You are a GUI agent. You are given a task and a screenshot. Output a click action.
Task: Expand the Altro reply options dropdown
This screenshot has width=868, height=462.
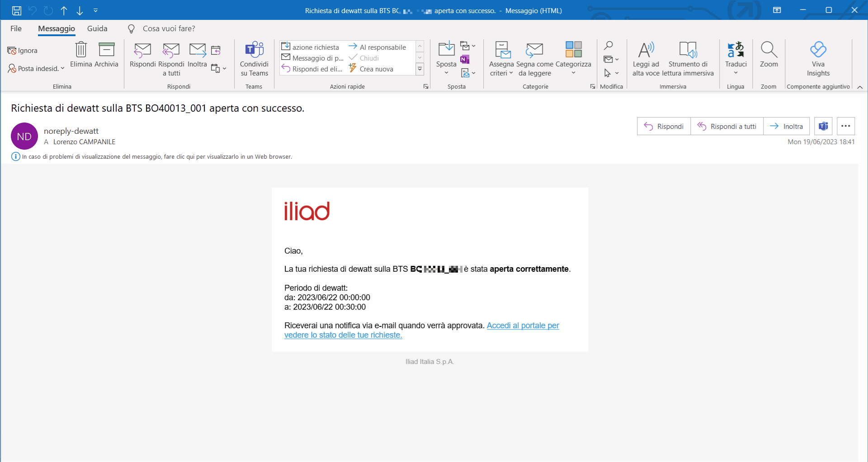coord(218,68)
